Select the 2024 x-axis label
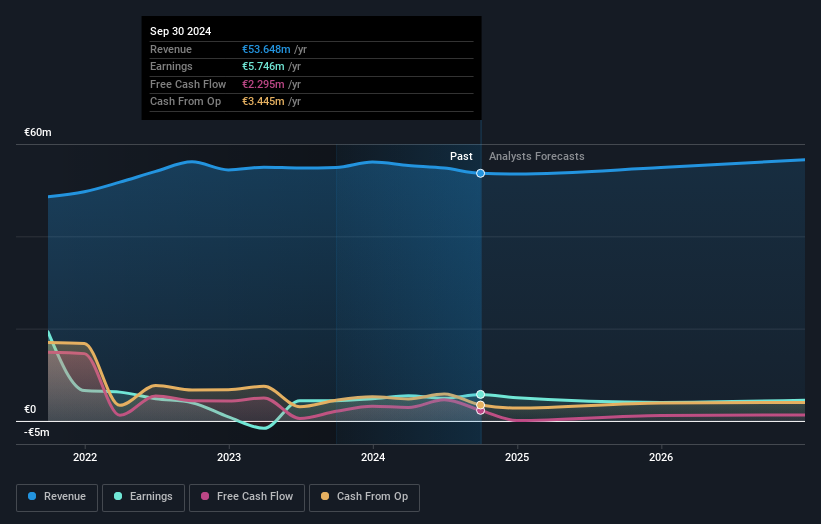Viewport: 821px width, 524px height. (373, 457)
